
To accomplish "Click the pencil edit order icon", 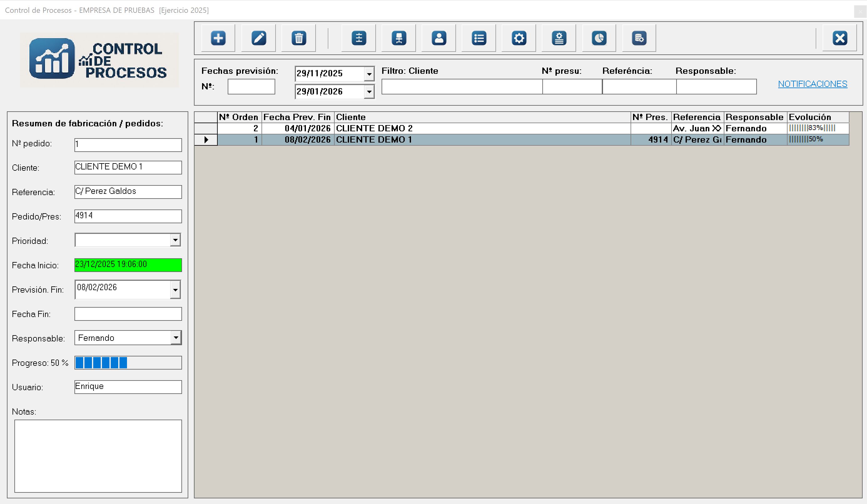I will coord(258,38).
